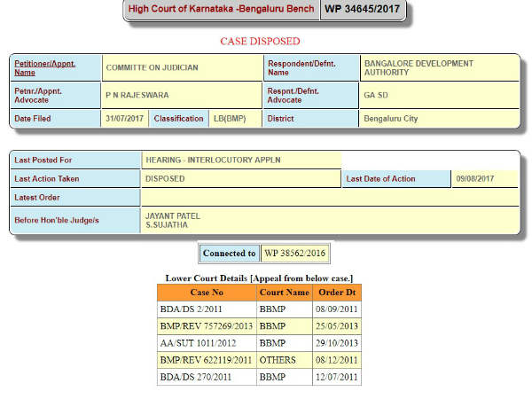The height and width of the screenshot is (399, 532).
Task: Click the Lower Court Details heading
Action: point(259,278)
